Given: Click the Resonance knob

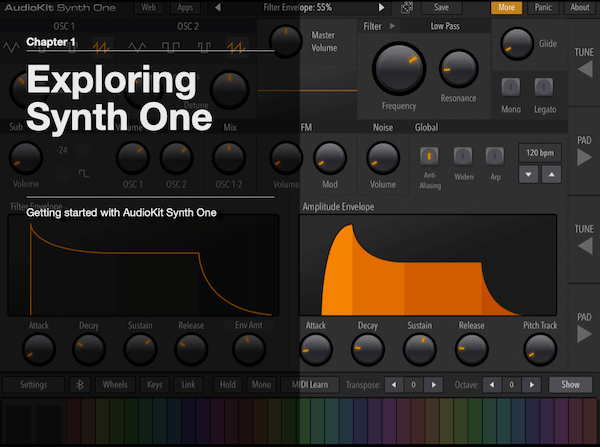Looking at the screenshot, I should coord(458,69).
